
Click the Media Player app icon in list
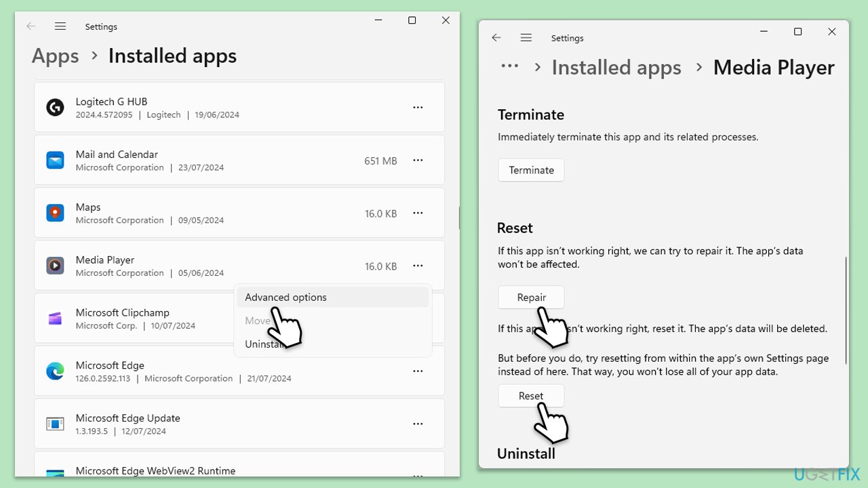pos(55,266)
